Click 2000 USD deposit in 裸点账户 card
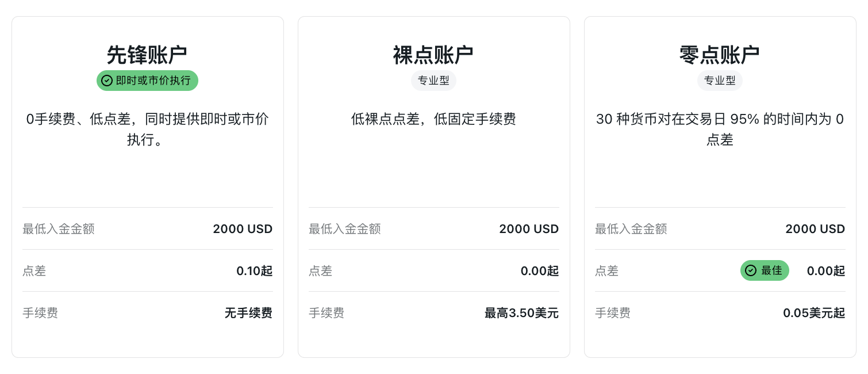This screenshot has width=868, height=374. pyautogui.click(x=529, y=229)
